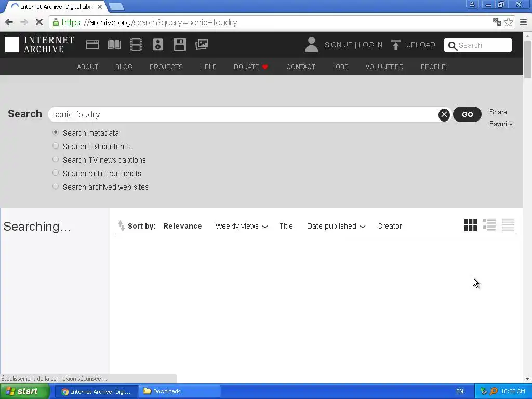
Task: Click the translate page icon in address bar
Action: (497, 22)
